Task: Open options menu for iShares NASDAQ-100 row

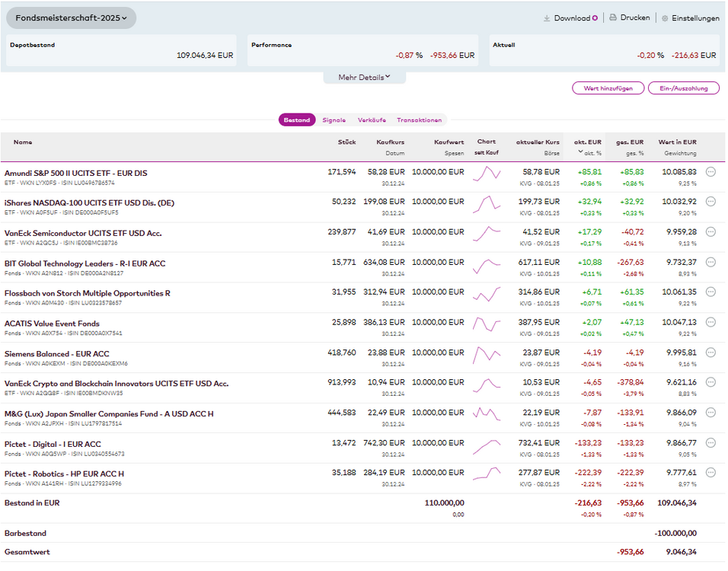Action: click(x=710, y=202)
